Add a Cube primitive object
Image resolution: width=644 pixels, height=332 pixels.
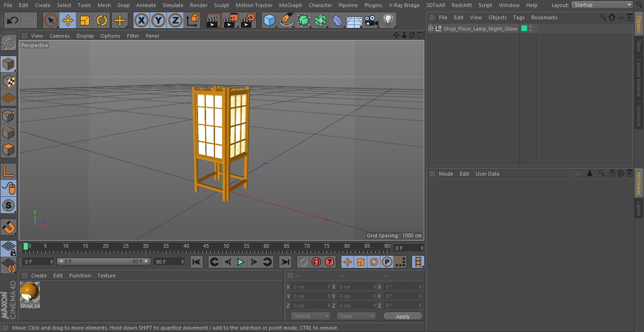pyautogui.click(x=269, y=20)
